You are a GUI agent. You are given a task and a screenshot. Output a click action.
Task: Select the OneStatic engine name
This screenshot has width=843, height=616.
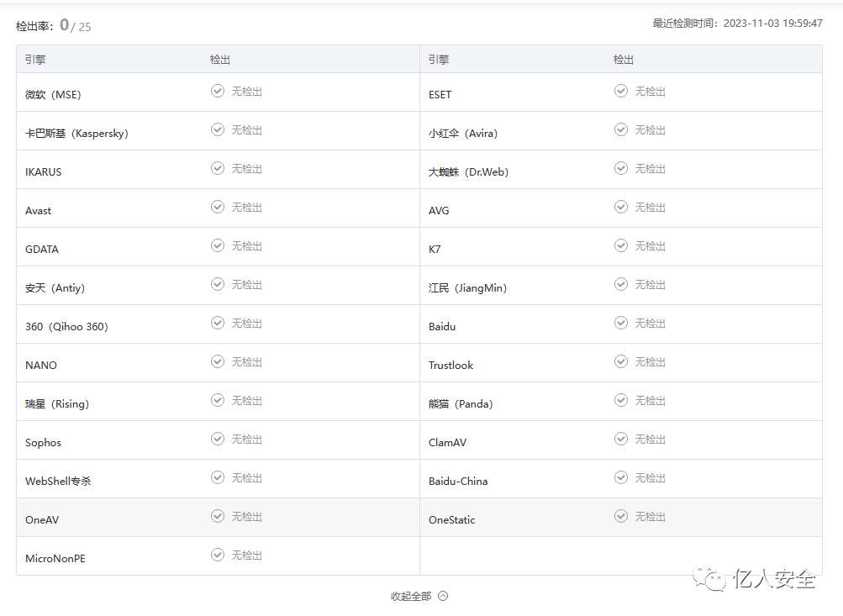click(451, 520)
